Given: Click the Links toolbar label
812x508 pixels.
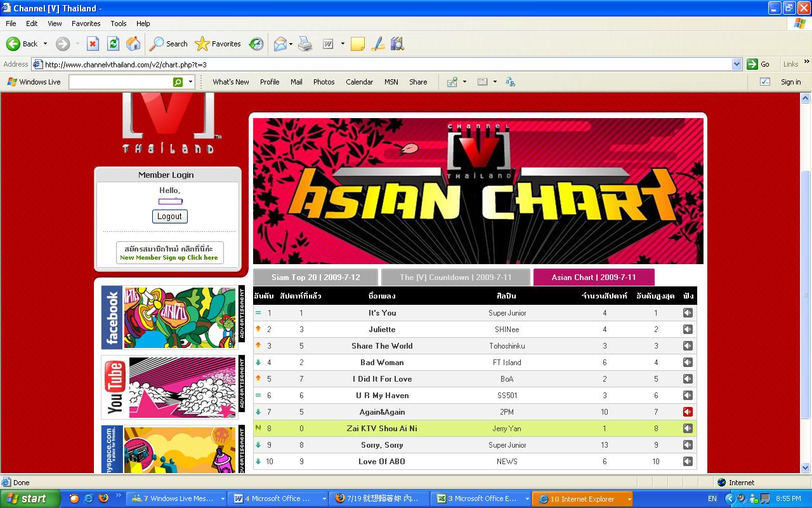Looking at the screenshot, I should point(790,64).
